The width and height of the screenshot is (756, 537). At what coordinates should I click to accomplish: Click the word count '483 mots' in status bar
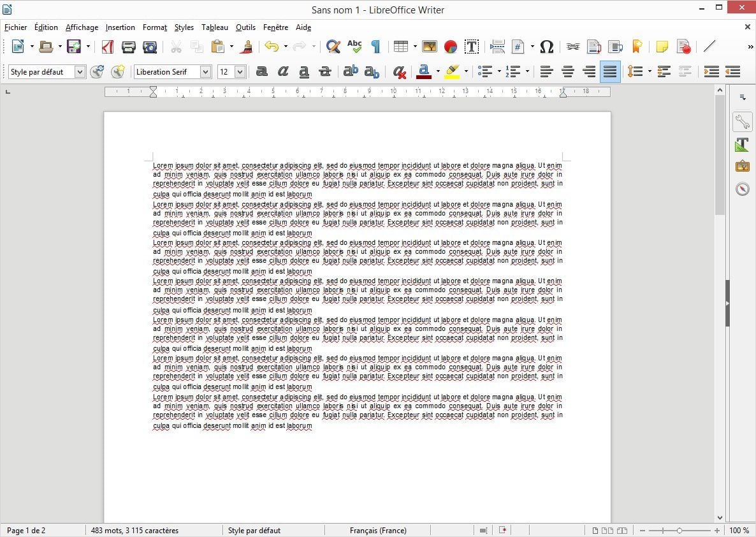(x=134, y=531)
